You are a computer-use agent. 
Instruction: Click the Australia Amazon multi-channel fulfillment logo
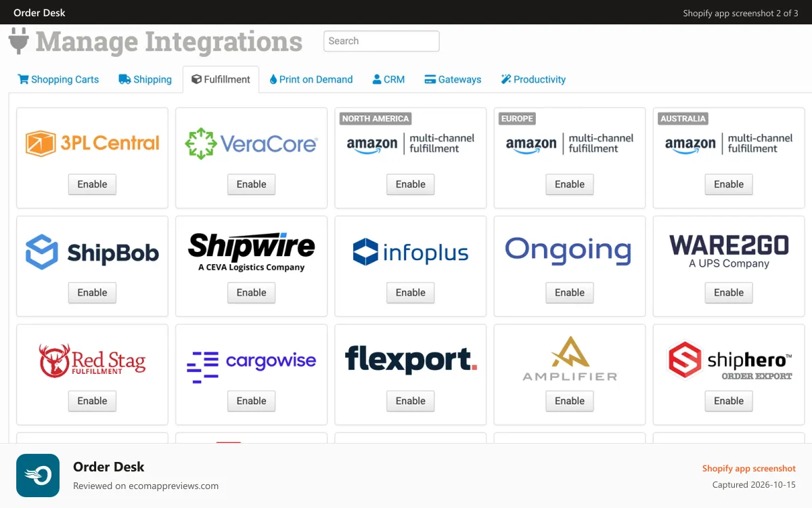tap(729, 144)
